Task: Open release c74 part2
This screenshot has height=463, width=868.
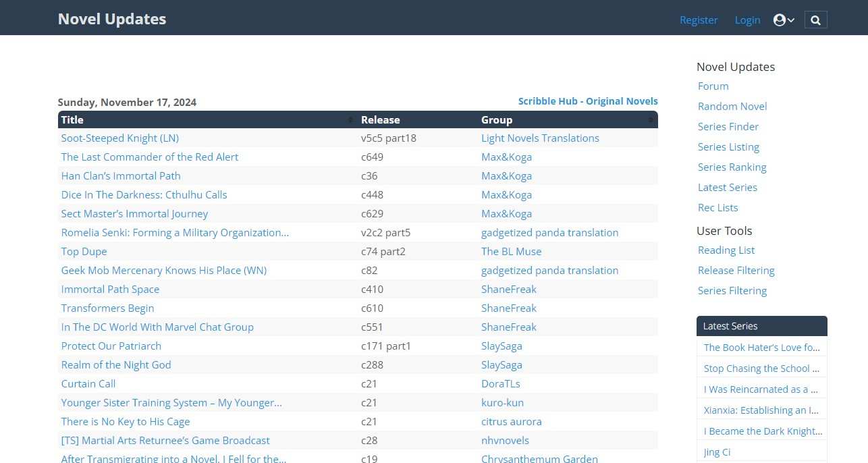Action: 383,252
